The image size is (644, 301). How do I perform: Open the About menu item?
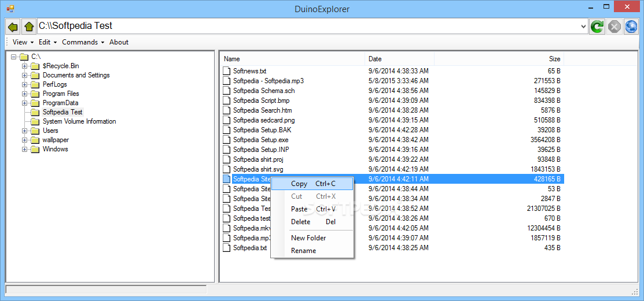(119, 42)
